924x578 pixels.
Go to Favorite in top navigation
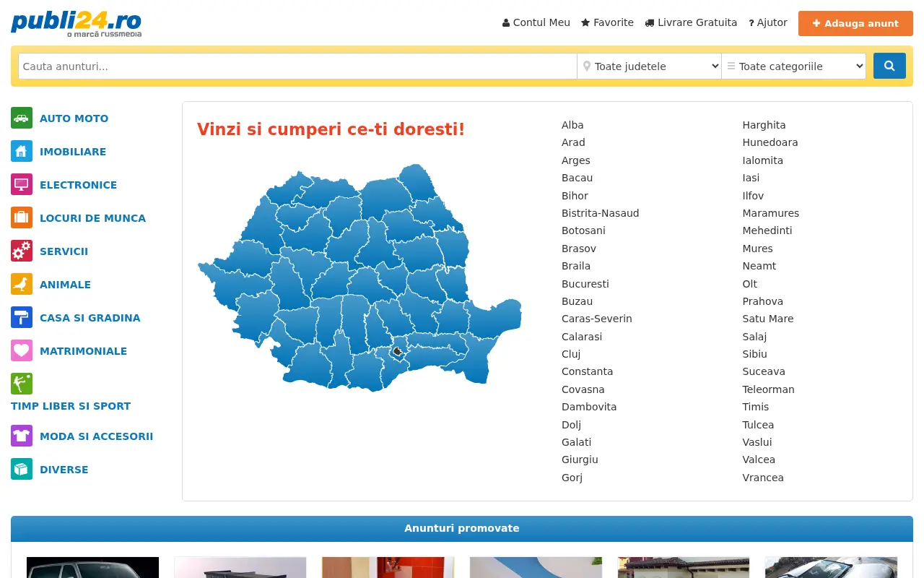(x=607, y=22)
